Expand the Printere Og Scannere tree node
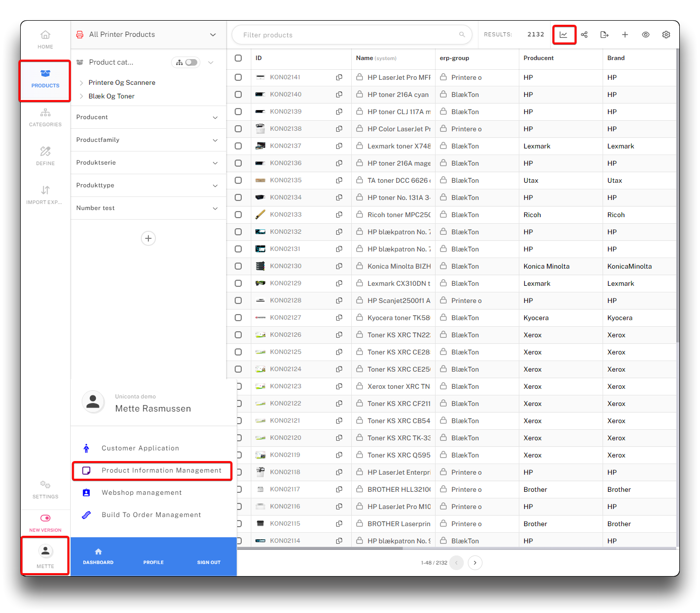The height and width of the screenshot is (613, 700). [81, 83]
